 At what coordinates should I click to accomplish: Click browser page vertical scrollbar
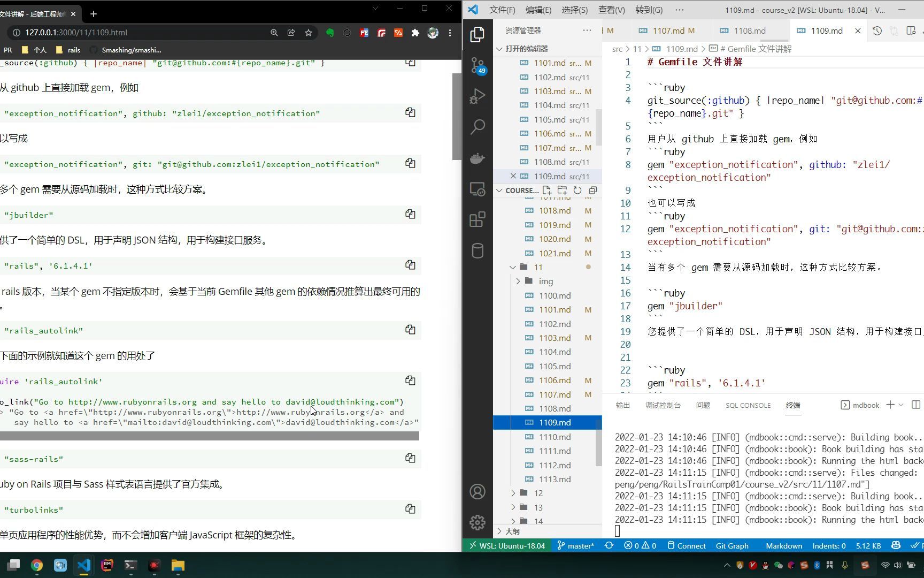[457, 116]
